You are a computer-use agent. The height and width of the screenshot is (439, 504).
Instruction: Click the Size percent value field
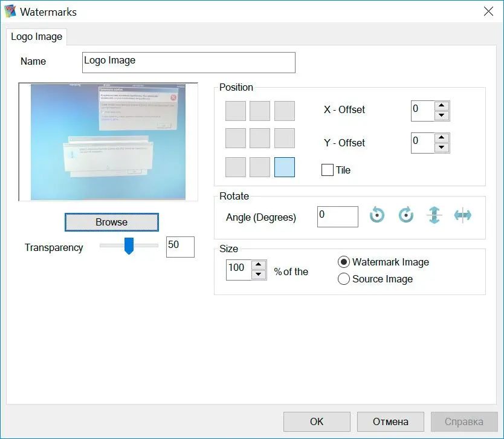tap(239, 270)
